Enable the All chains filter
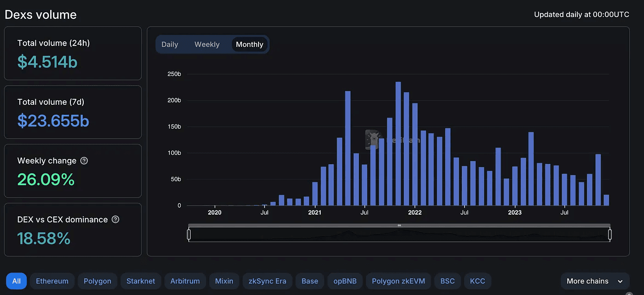 point(16,281)
